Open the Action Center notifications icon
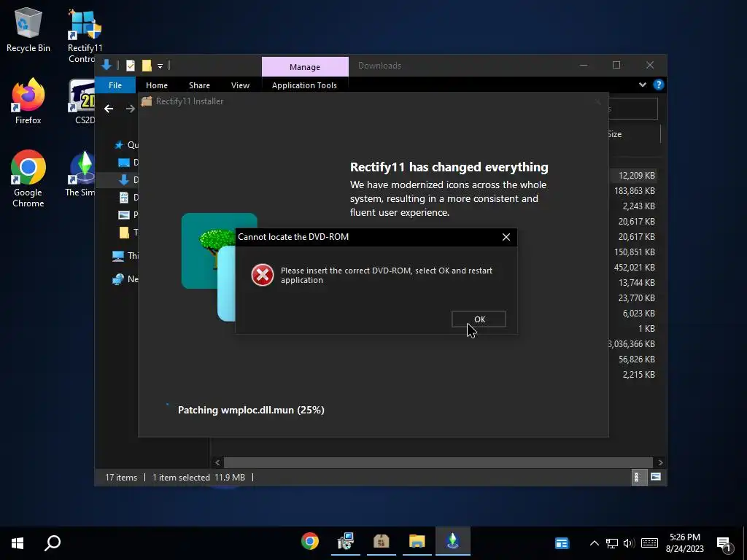The width and height of the screenshot is (747, 560). coord(724,543)
